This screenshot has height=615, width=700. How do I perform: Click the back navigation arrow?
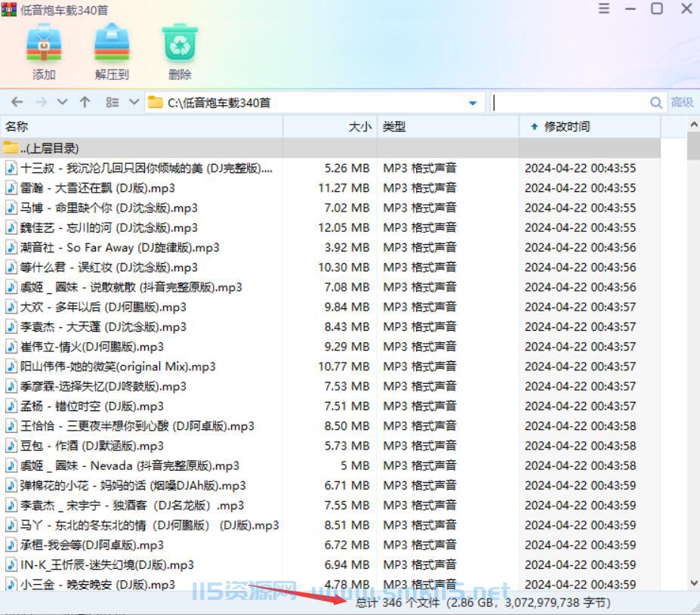click(17, 102)
